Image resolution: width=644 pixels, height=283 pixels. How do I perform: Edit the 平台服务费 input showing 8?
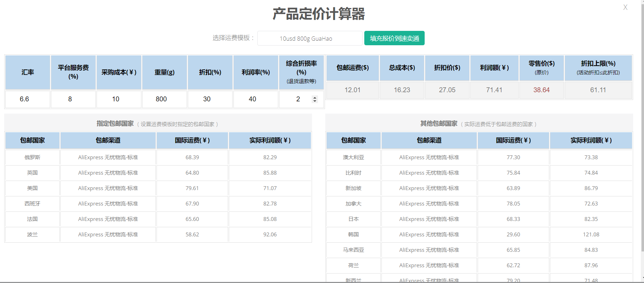[73, 99]
